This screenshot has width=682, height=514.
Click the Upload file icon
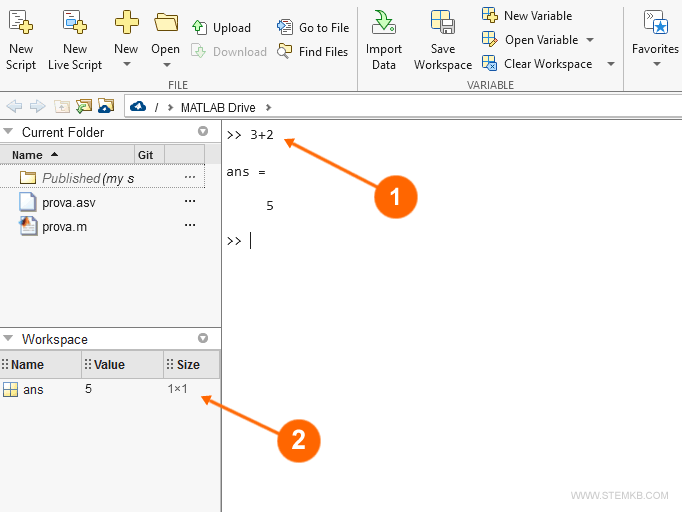(x=200, y=28)
